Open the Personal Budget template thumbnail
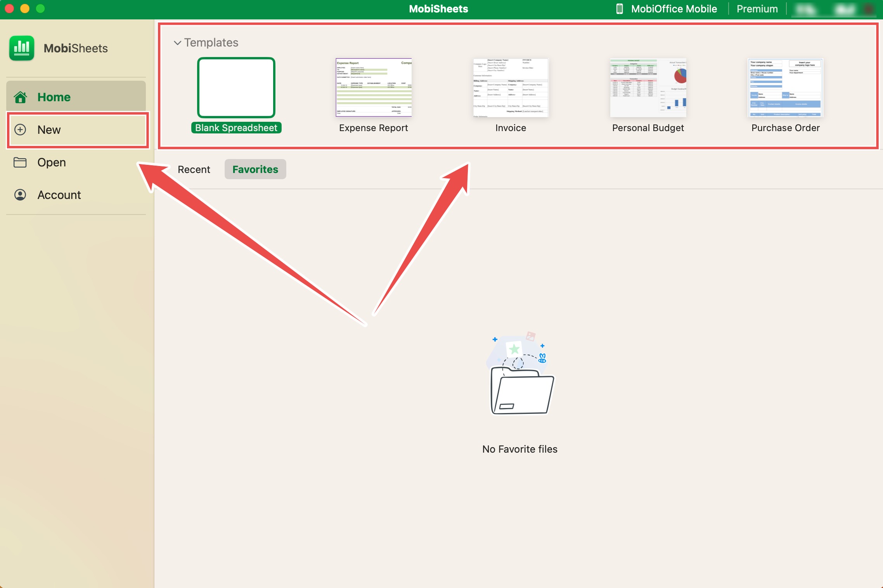Image resolution: width=883 pixels, height=588 pixels. 648,88
